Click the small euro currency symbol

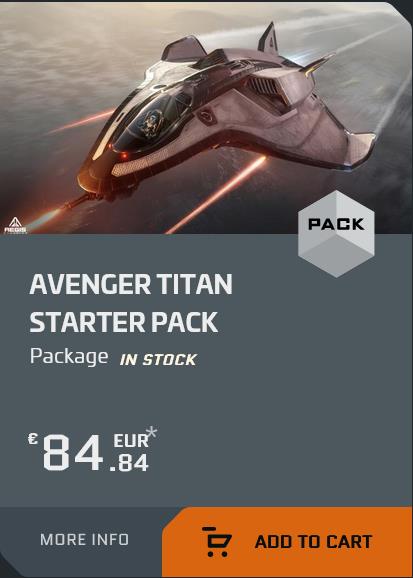point(33,439)
